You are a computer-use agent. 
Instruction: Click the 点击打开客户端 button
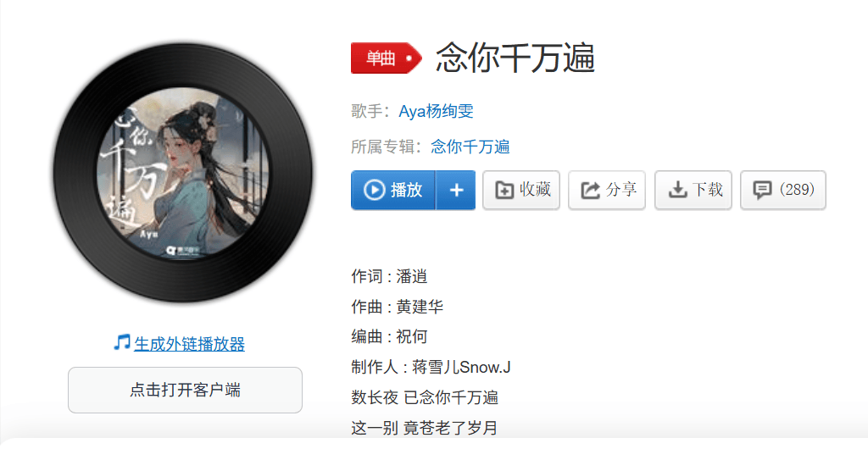tap(185, 390)
